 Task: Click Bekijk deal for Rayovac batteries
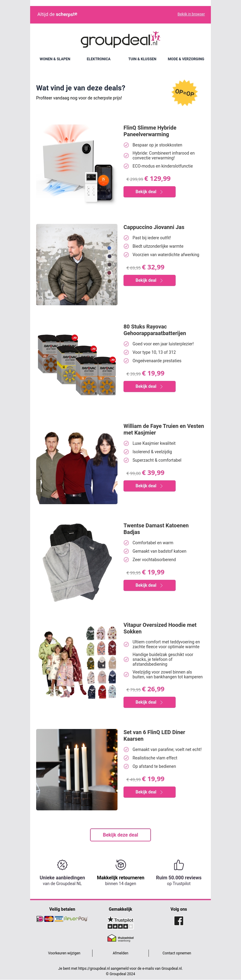coord(149,387)
